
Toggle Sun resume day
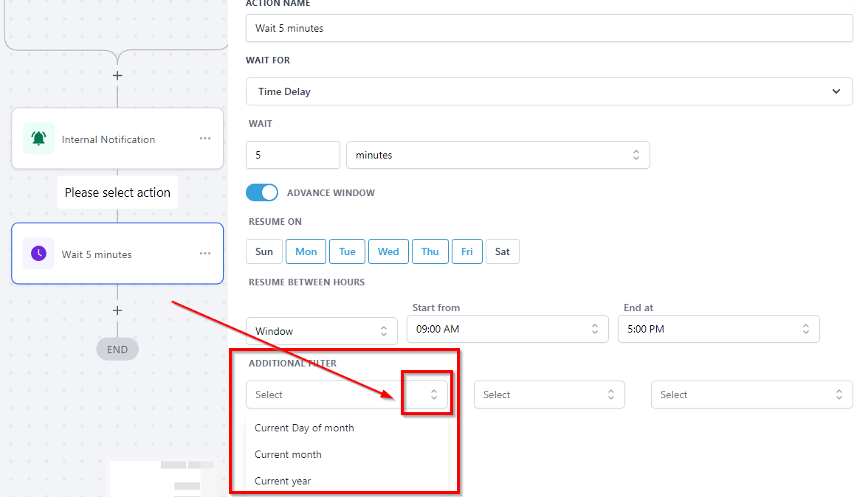click(x=264, y=251)
